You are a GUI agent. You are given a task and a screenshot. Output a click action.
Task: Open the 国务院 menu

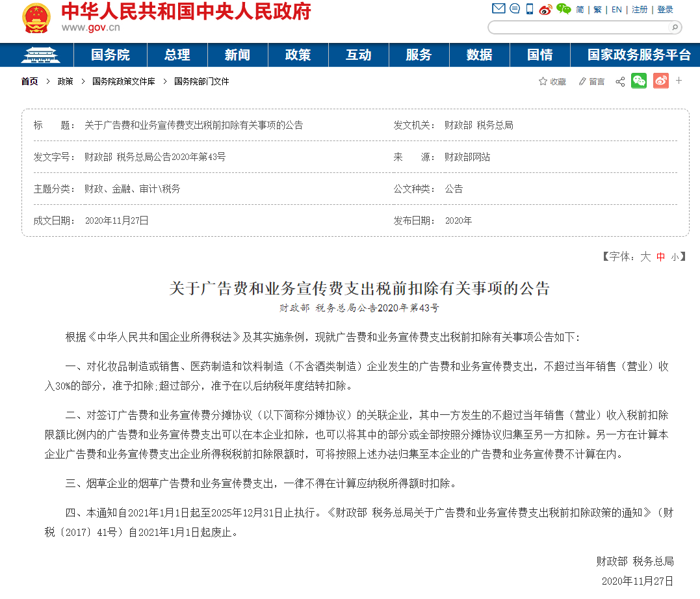(110, 55)
